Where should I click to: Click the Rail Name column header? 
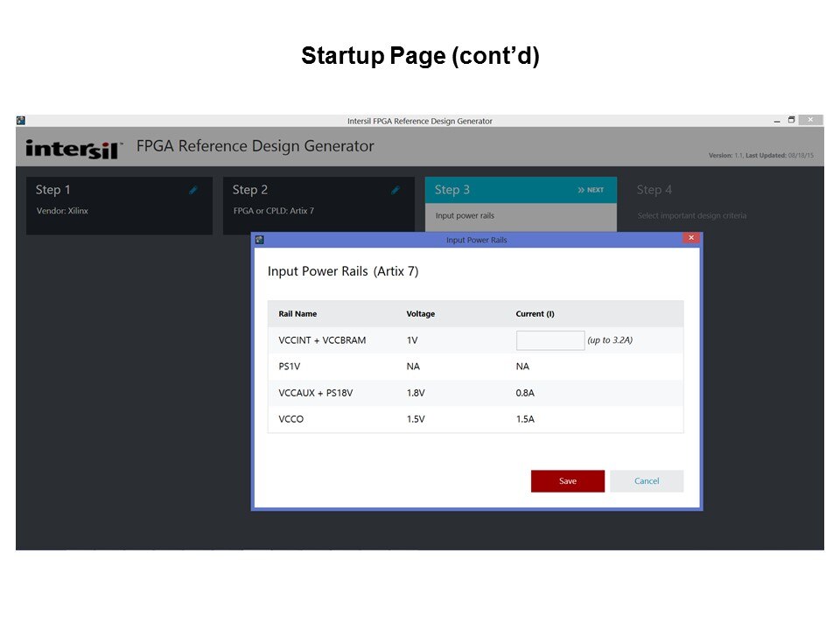point(297,314)
